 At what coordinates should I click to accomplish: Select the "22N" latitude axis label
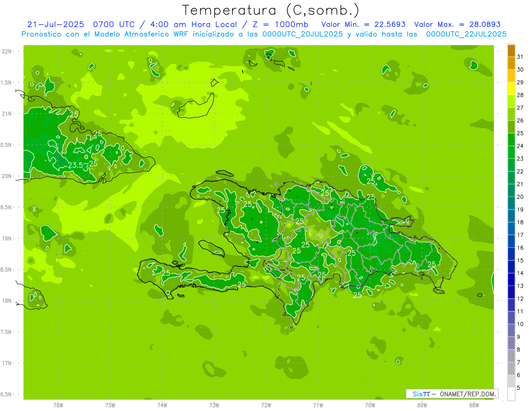[x=6, y=51]
